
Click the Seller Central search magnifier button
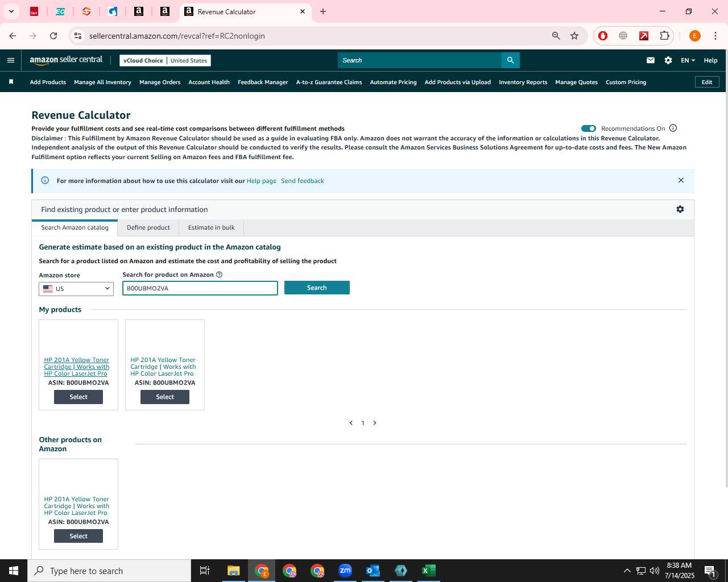(x=510, y=60)
